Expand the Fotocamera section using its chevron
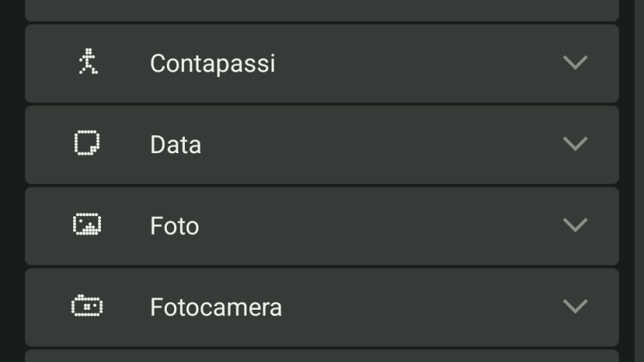 (575, 305)
